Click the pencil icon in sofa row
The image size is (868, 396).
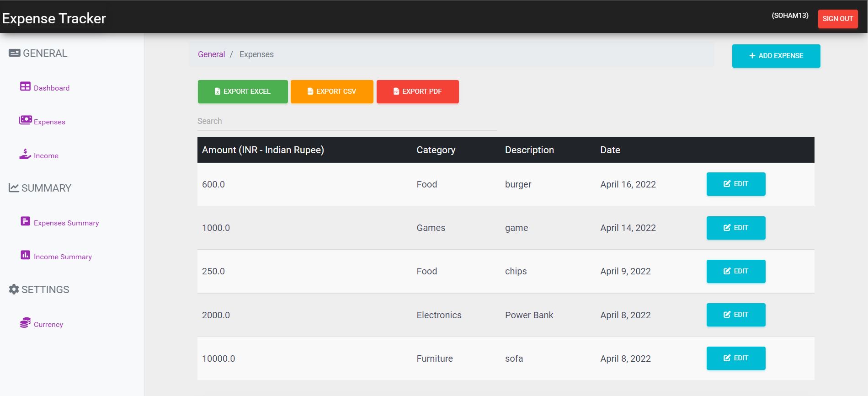click(727, 358)
